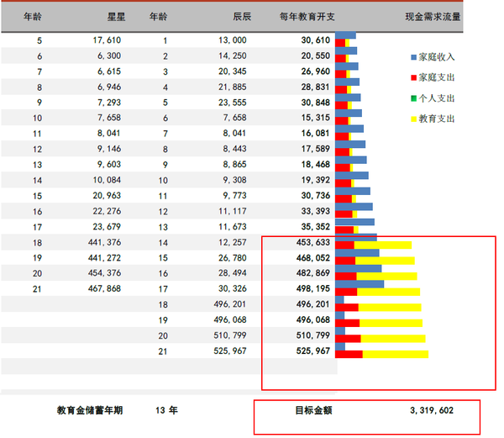The width and height of the screenshot is (504, 438).
Task: Click the yearly expense value 26,960
Action: 316,71
